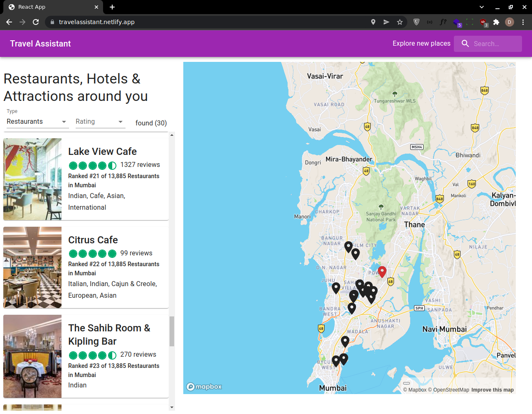Click the Sanjay Gandhi National Park label
This screenshot has height=414, width=532.
pos(381,217)
